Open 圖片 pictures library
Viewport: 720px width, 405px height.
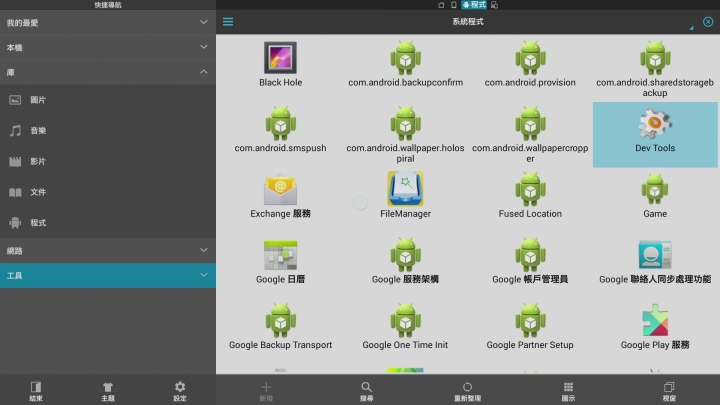108,100
